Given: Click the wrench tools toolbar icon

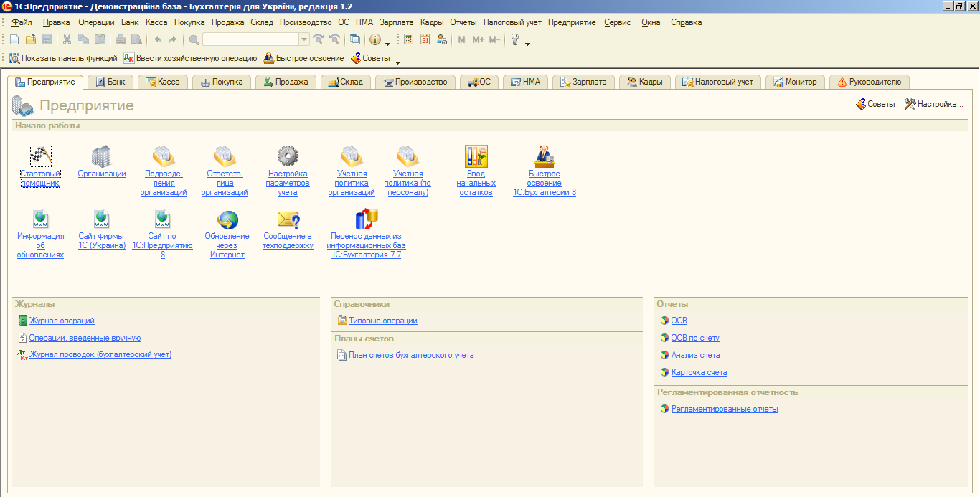Looking at the screenshot, I should [x=515, y=39].
